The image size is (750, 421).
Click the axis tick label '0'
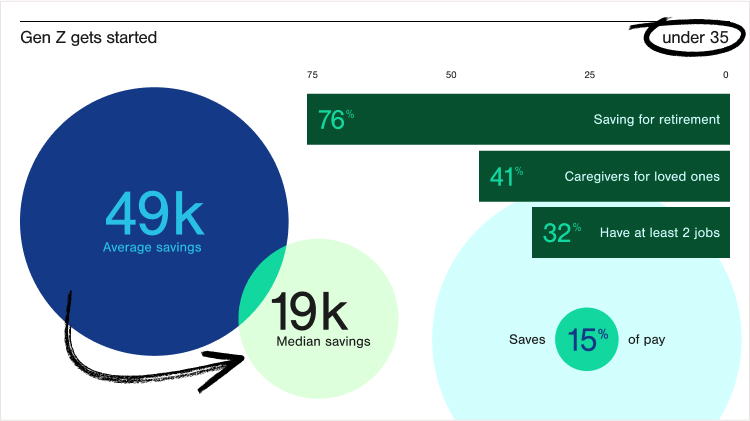click(x=726, y=75)
